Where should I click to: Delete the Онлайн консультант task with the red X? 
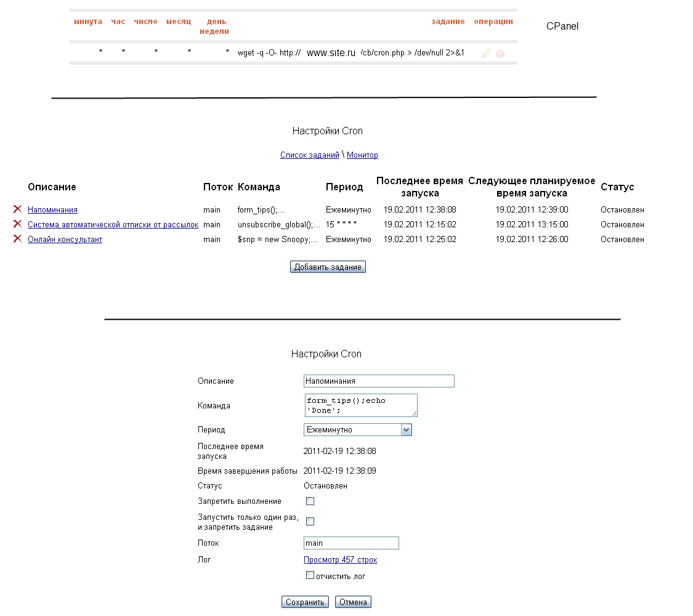tap(18, 239)
